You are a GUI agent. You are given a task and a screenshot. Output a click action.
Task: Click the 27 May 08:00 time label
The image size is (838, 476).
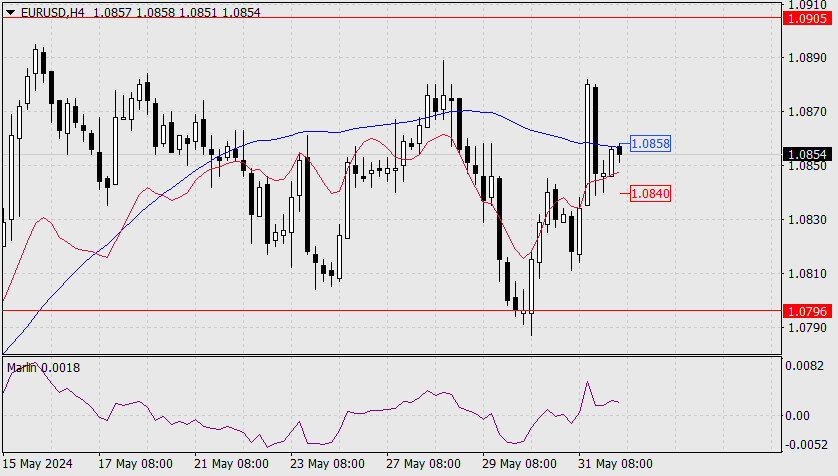[423, 463]
